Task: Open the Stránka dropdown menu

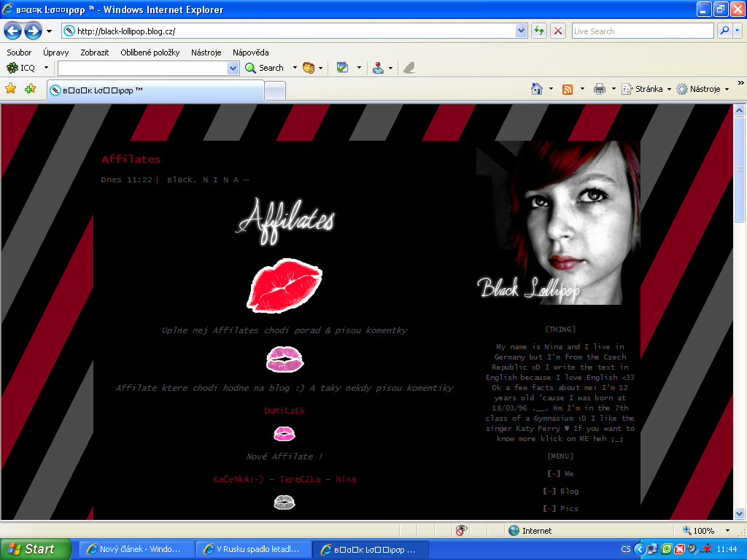Action: [x=643, y=89]
